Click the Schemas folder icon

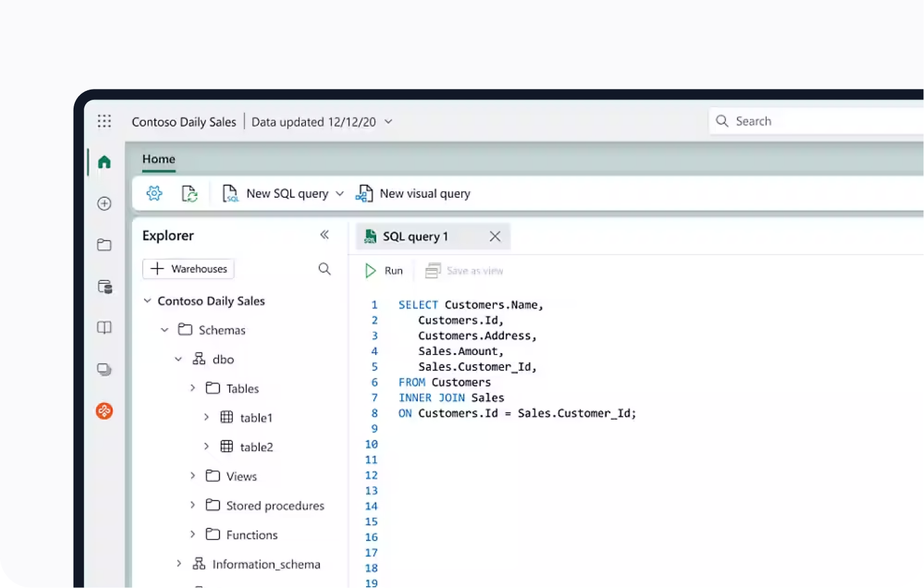[x=185, y=330]
